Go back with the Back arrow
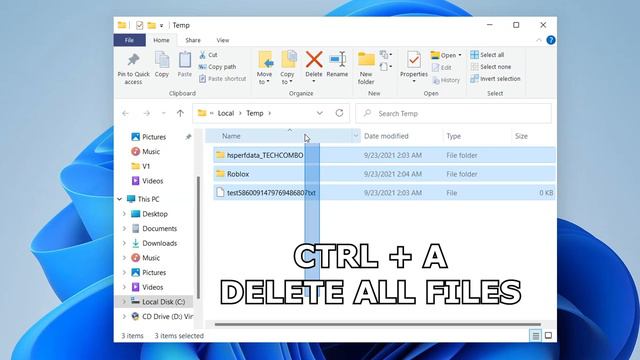This screenshot has width=640, height=360. 125,113
